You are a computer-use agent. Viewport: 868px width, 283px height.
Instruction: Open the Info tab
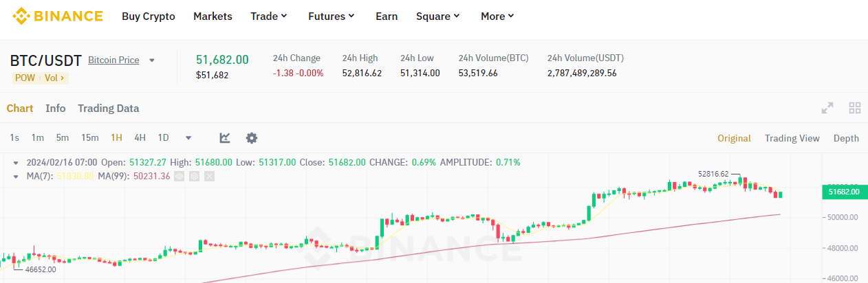coord(56,109)
